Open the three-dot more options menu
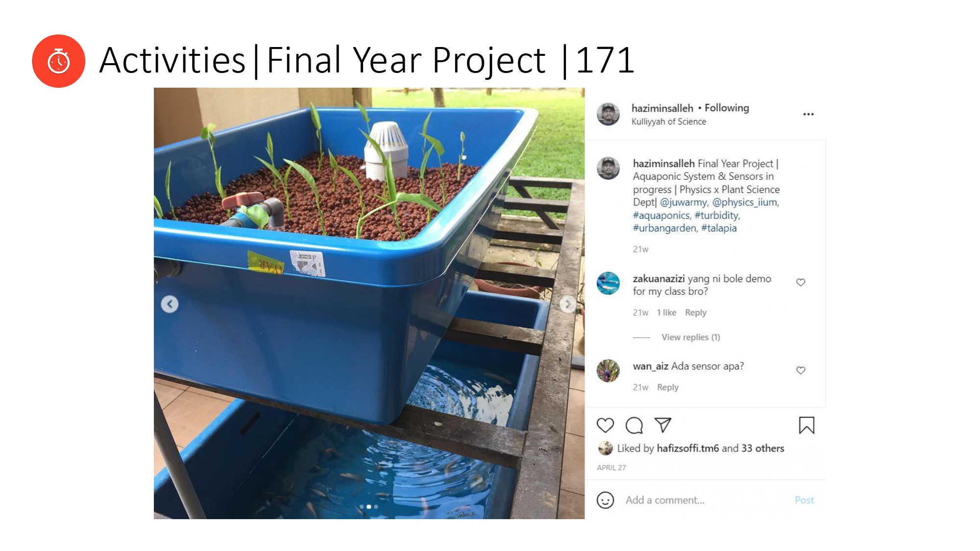The width and height of the screenshot is (980, 551). coord(808,114)
